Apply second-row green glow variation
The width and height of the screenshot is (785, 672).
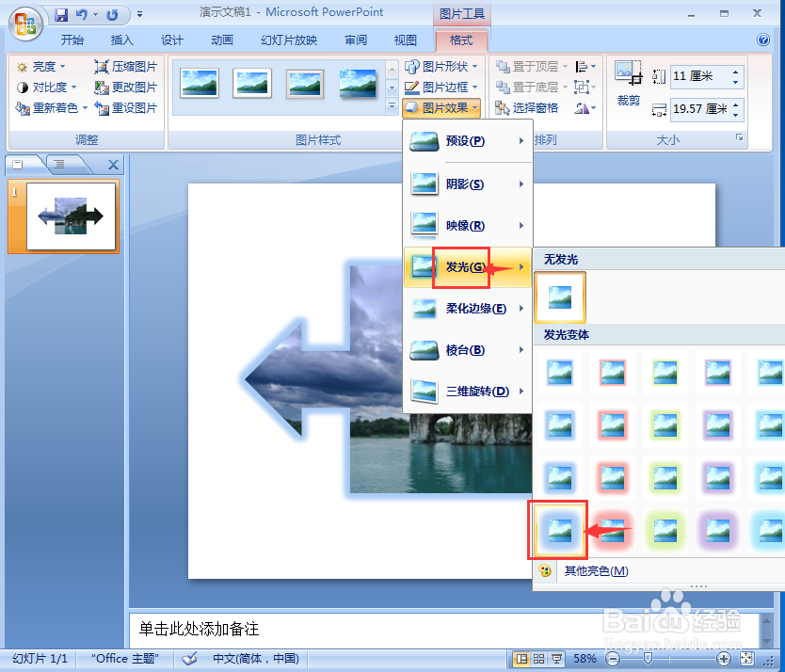[x=665, y=425]
